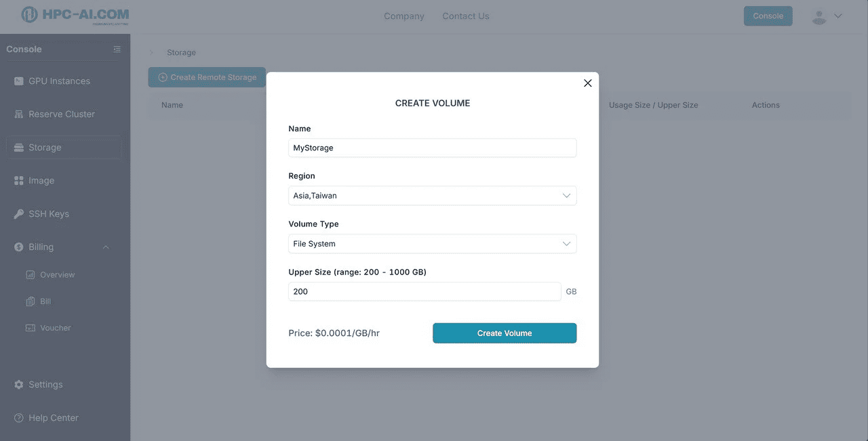Click the Reserve Cluster sidebar icon
This screenshot has height=441, width=868.
19,114
